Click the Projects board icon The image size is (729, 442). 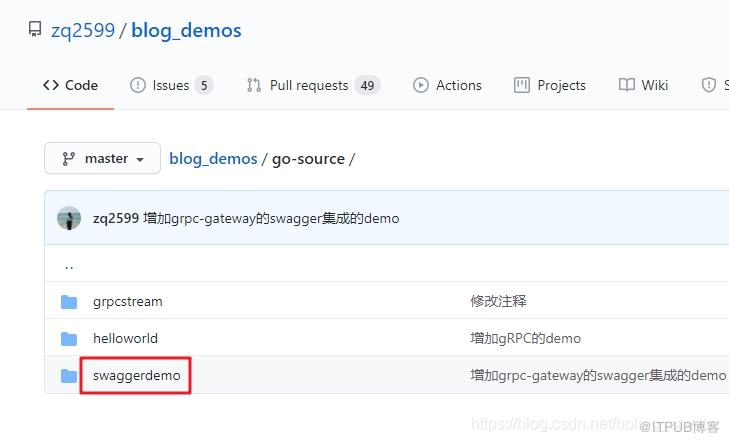pyautogui.click(x=522, y=85)
